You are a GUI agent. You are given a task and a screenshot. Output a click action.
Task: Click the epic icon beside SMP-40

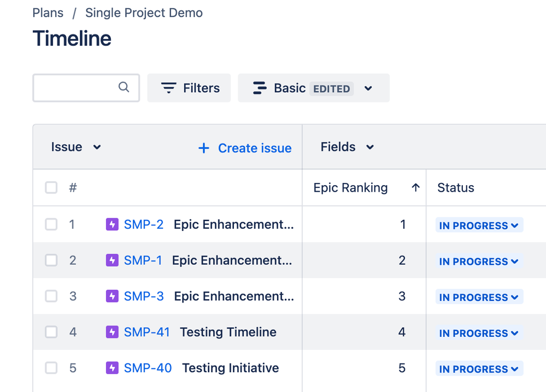coord(112,367)
